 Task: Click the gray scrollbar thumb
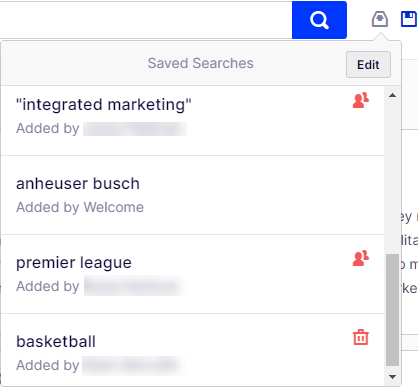tap(393, 310)
